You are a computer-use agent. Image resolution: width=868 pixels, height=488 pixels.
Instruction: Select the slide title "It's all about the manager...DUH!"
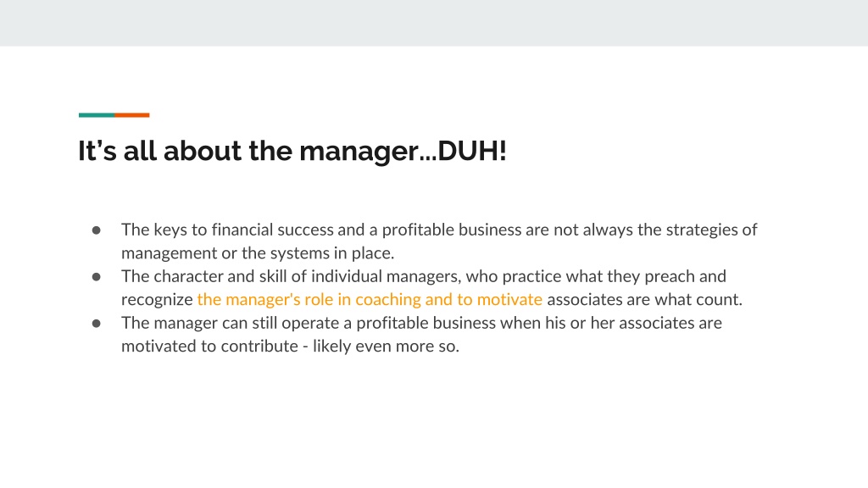click(292, 151)
